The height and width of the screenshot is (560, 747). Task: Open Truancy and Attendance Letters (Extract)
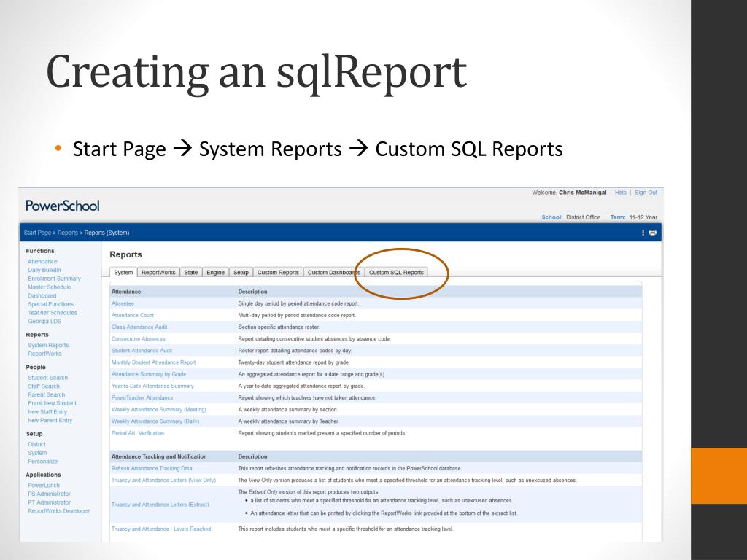click(x=160, y=505)
